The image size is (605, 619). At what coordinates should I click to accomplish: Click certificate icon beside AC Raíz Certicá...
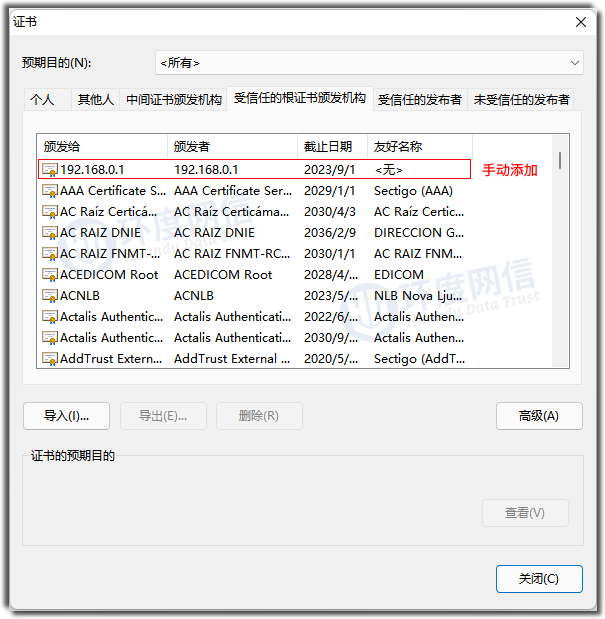tap(50, 212)
